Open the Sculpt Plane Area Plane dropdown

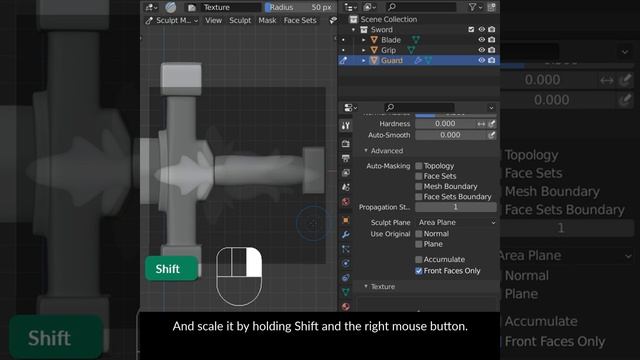point(456,222)
